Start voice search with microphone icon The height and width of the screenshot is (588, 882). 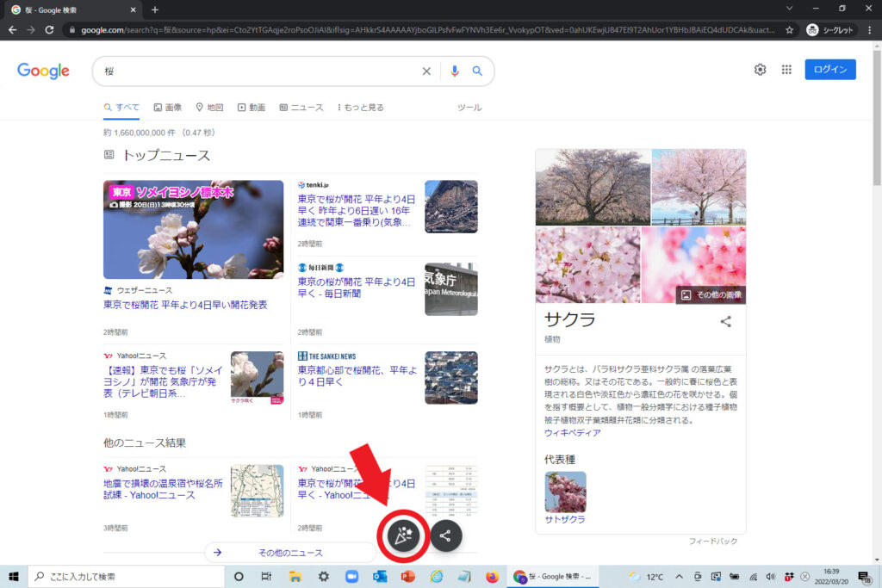[455, 71]
